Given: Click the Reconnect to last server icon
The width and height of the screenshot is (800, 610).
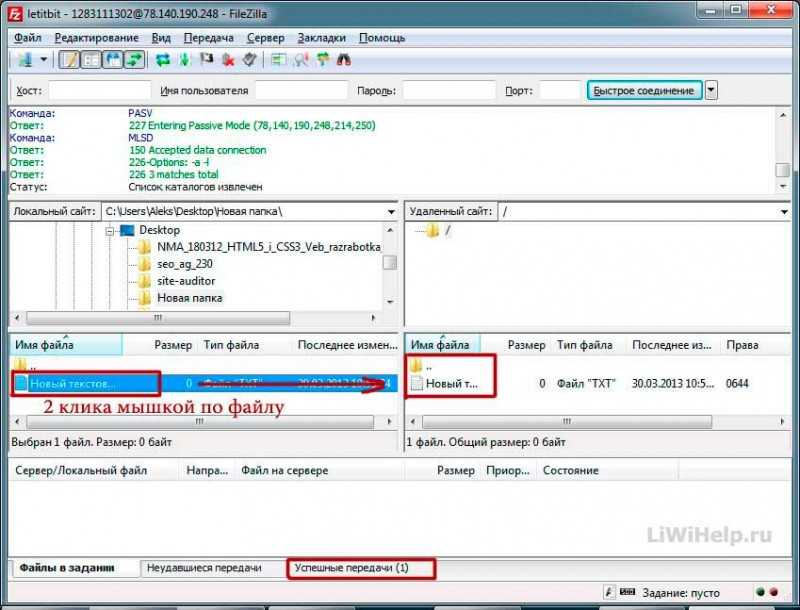Looking at the screenshot, I should click(249, 60).
